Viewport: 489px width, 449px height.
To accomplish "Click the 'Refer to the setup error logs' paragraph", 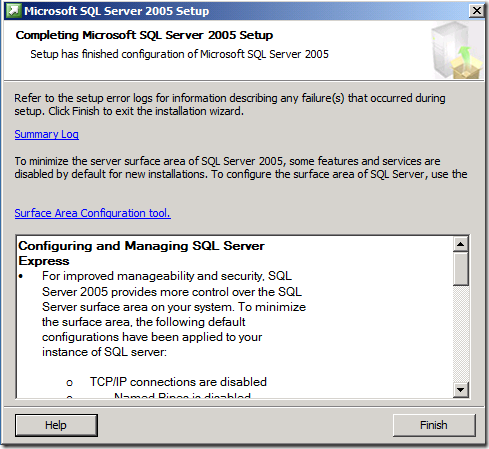I will (x=230, y=104).
